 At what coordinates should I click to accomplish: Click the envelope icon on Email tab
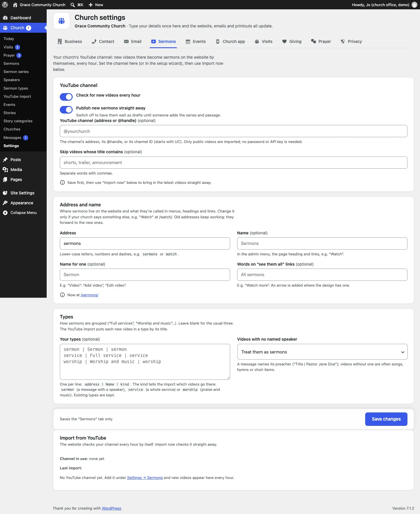click(126, 41)
